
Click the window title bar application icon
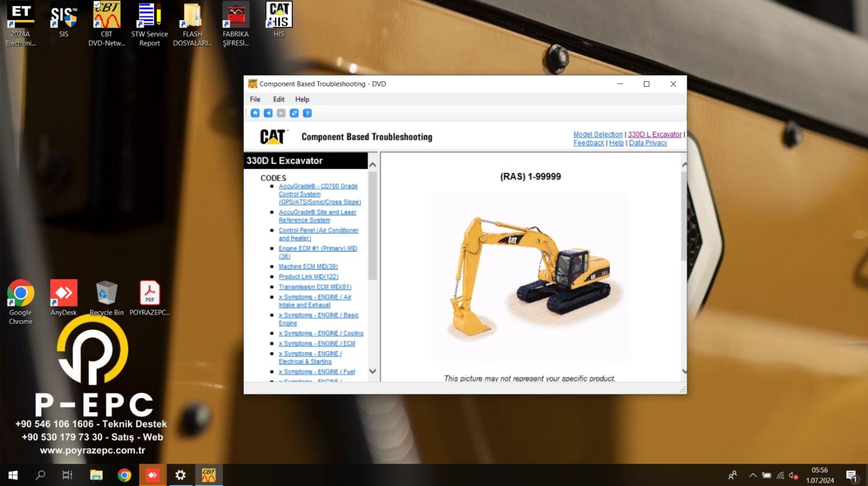pos(252,84)
